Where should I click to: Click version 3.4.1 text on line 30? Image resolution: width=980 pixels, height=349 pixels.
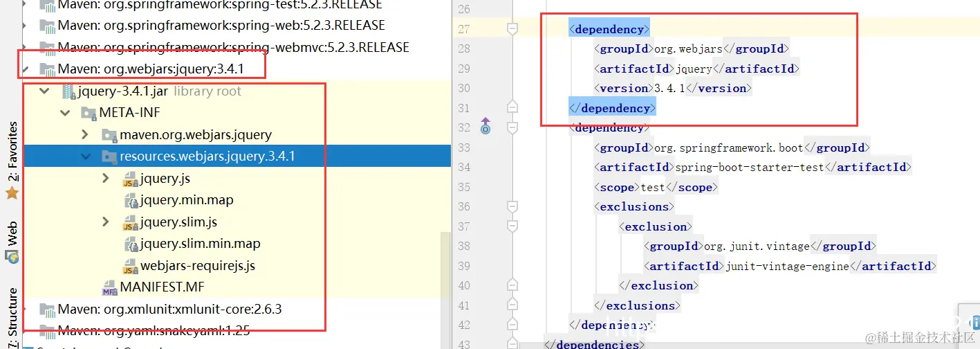point(669,88)
